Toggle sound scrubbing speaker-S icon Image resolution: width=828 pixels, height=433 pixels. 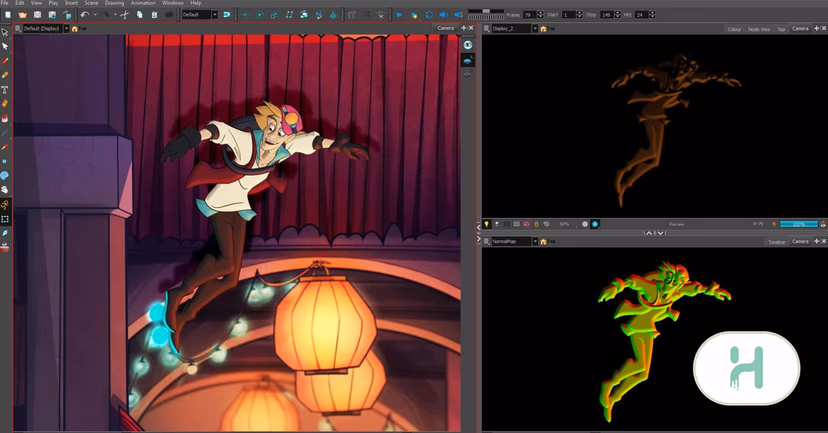coord(458,15)
